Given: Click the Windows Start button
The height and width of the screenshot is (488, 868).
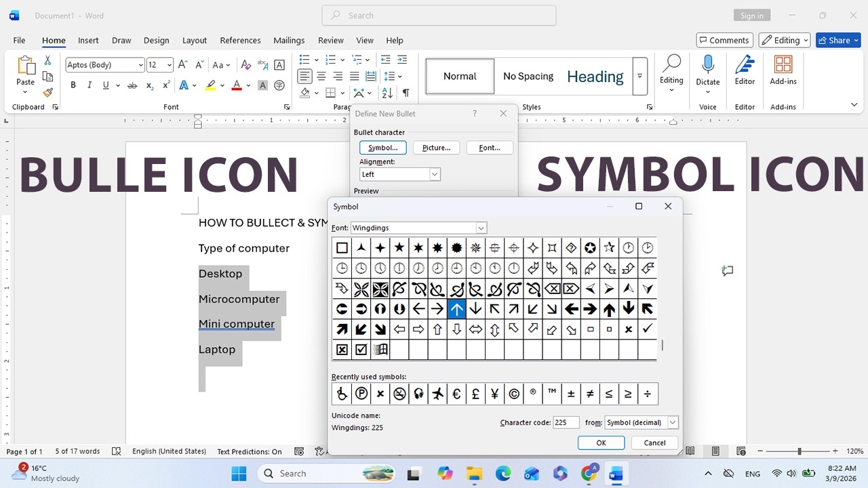Looking at the screenshot, I should (239, 473).
